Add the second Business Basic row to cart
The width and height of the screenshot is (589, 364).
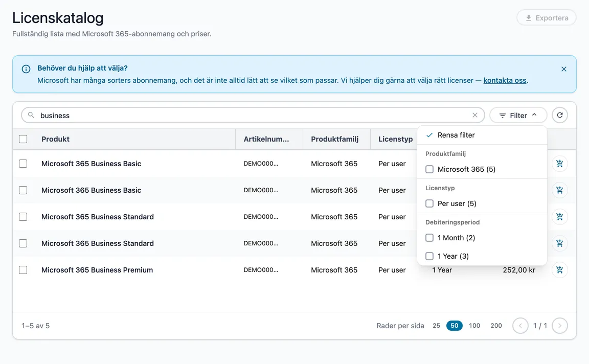click(560, 190)
